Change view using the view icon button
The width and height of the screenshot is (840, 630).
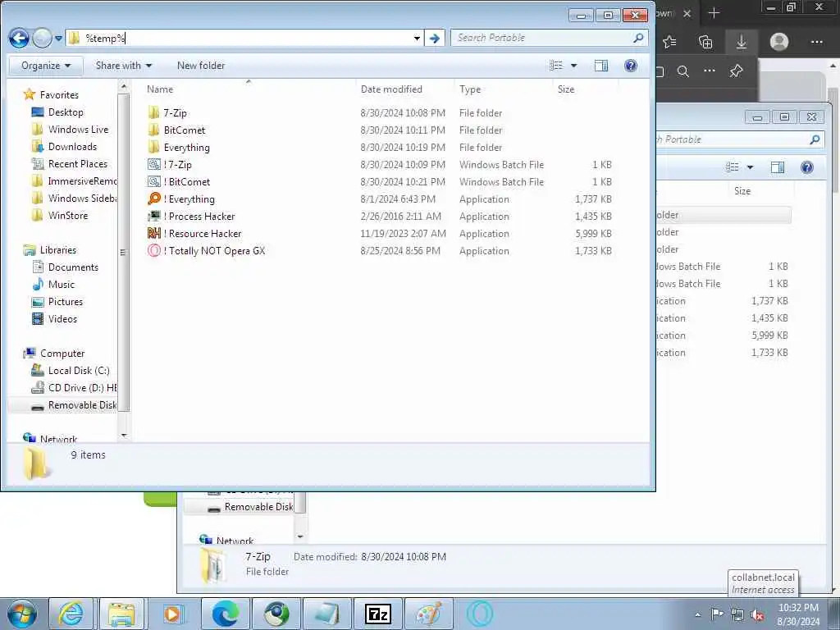556,66
